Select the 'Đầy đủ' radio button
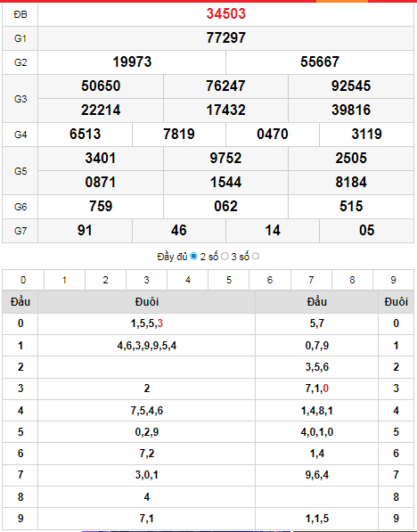The height and width of the screenshot is (532, 417). 193,257
